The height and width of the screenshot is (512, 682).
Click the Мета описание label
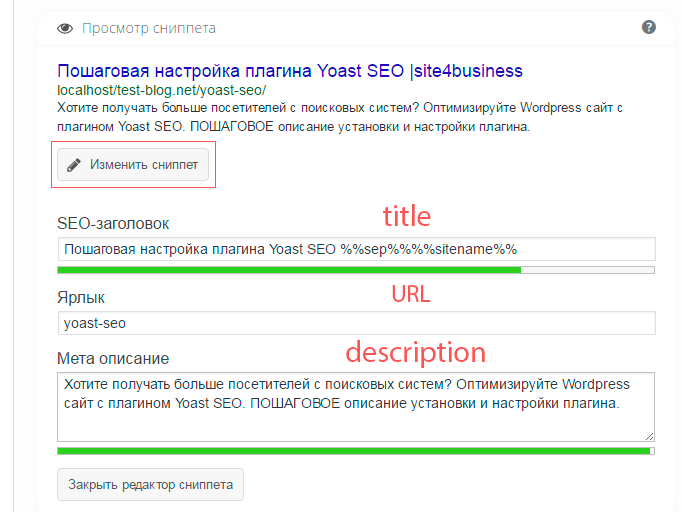113,358
